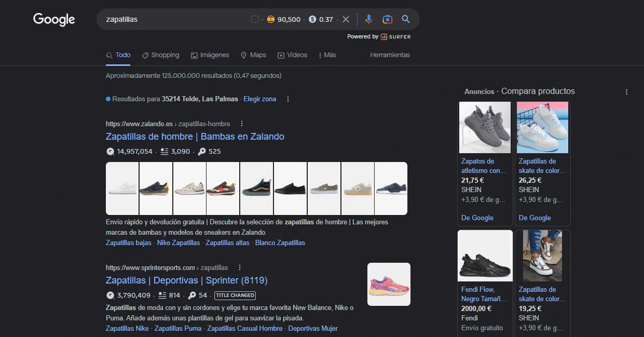The height and width of the screenshot is (337, 644).
Task: Click the Google logo
Action: tap(54, 20)
